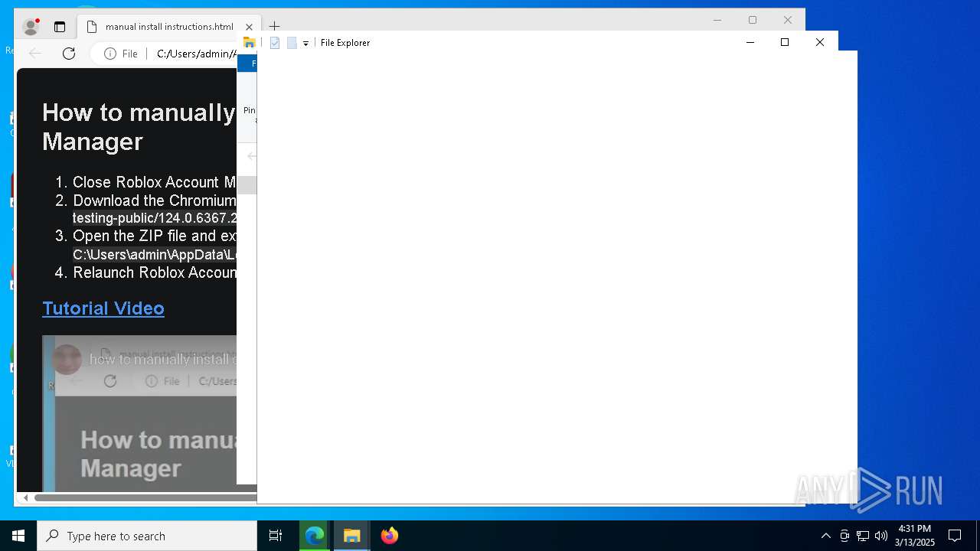Image resolution: width=980 pixels, height=551 pixels.
Task: Open the Edge profile avatar icon
Action: 31,27
